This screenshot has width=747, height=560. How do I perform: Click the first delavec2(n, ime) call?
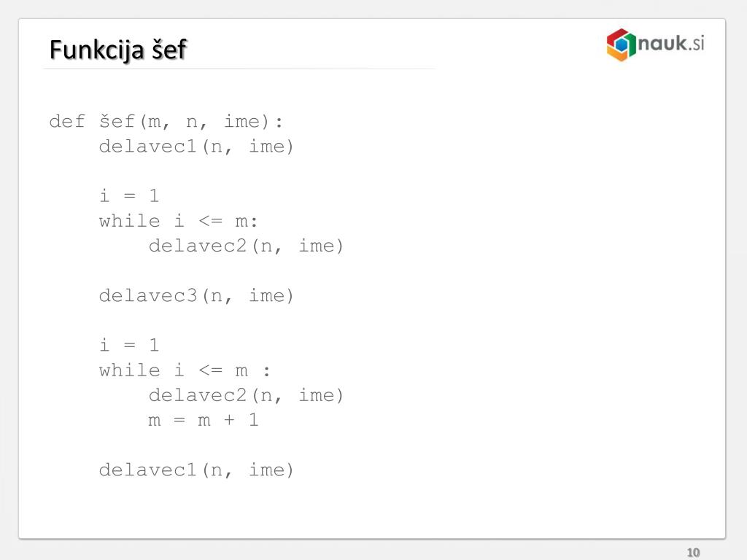[x=246, y=246]
